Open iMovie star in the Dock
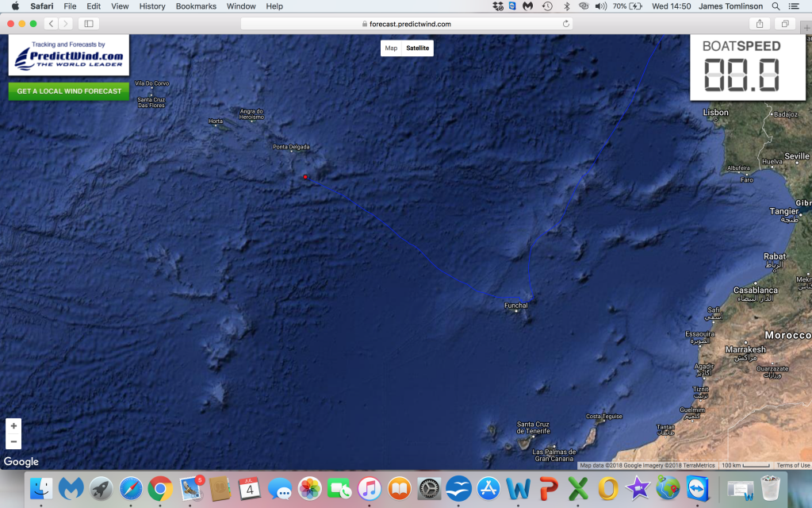812x508 pixels. 638,488
